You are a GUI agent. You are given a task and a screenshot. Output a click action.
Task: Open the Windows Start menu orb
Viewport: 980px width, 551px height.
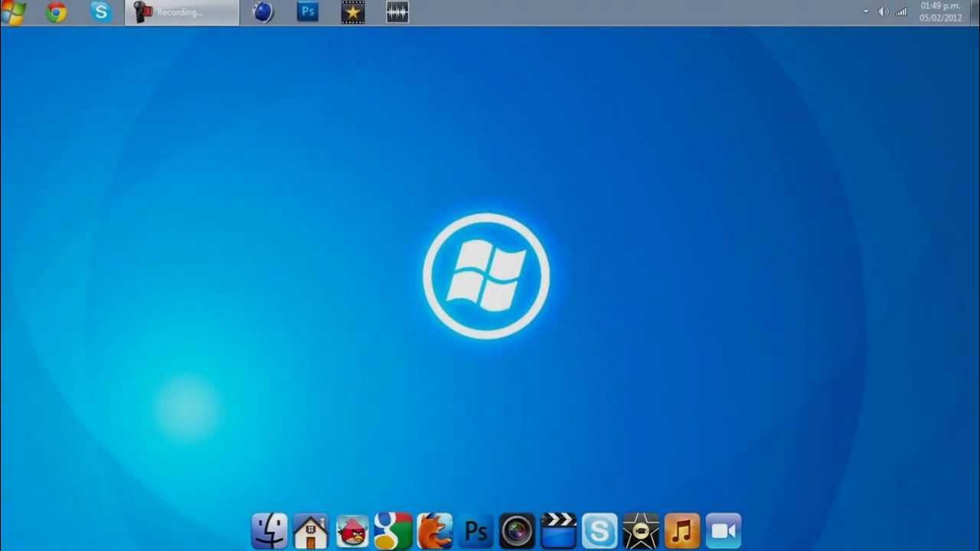tap(14, 12)
